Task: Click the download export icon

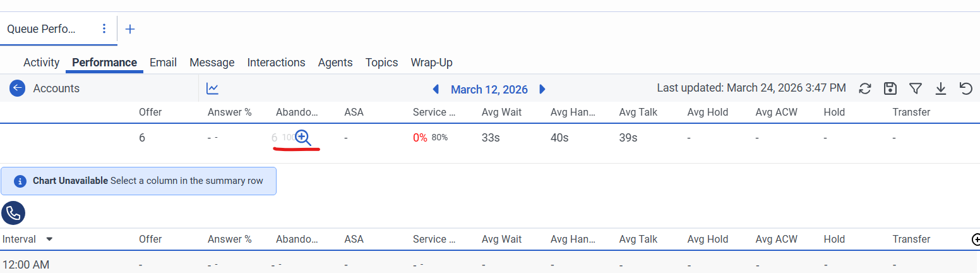Action: pos(941,89)
